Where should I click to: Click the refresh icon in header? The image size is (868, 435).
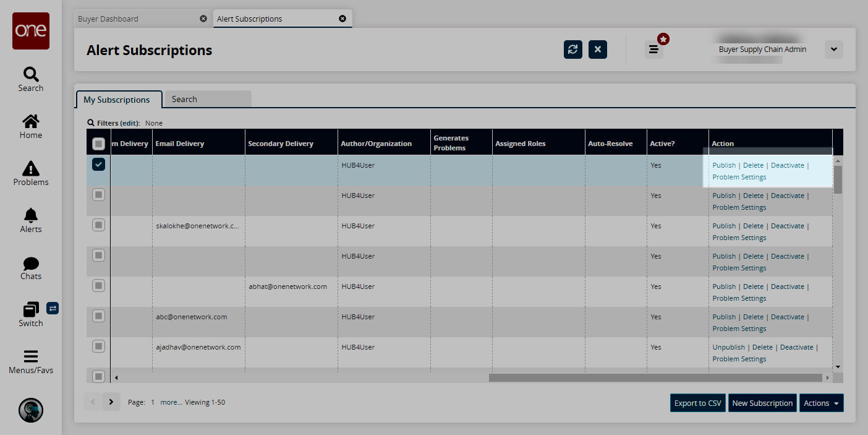point(573,50)
